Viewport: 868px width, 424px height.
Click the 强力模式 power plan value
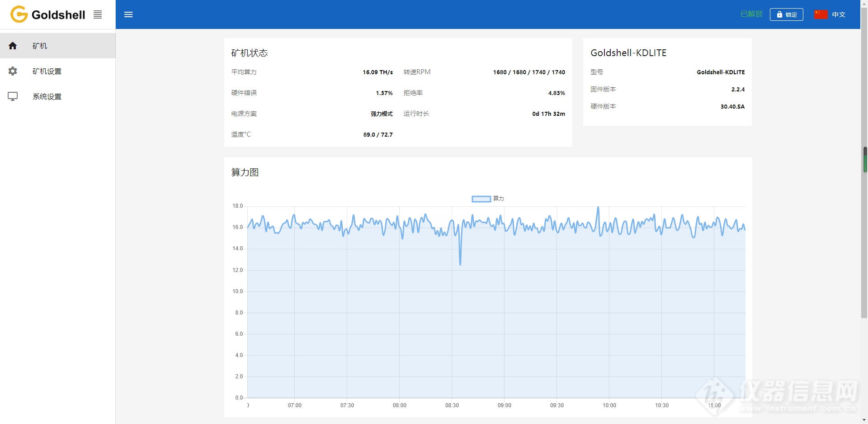click(382, 114)
